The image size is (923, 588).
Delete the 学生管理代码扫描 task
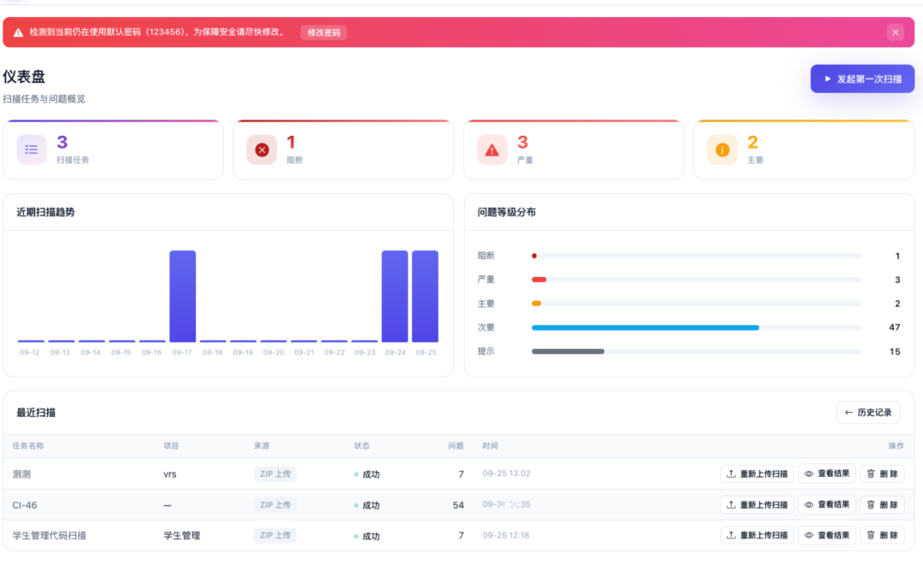(882, 535)
